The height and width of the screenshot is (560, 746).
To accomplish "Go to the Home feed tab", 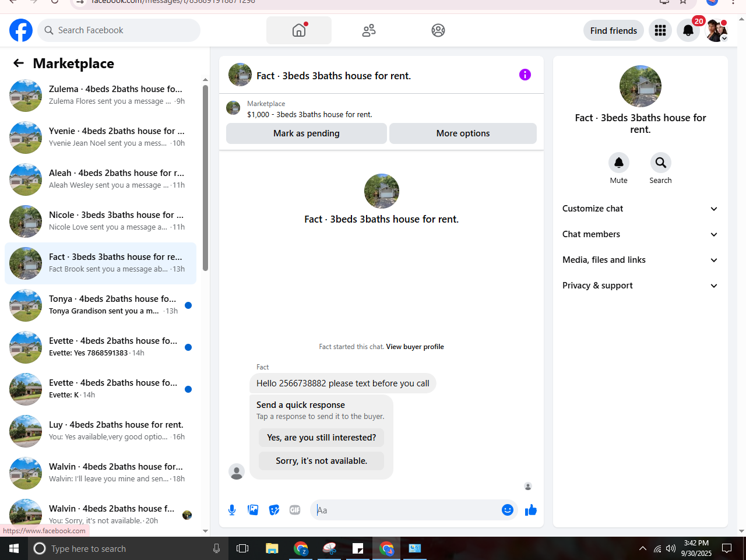I will click(x=299, y=30).
